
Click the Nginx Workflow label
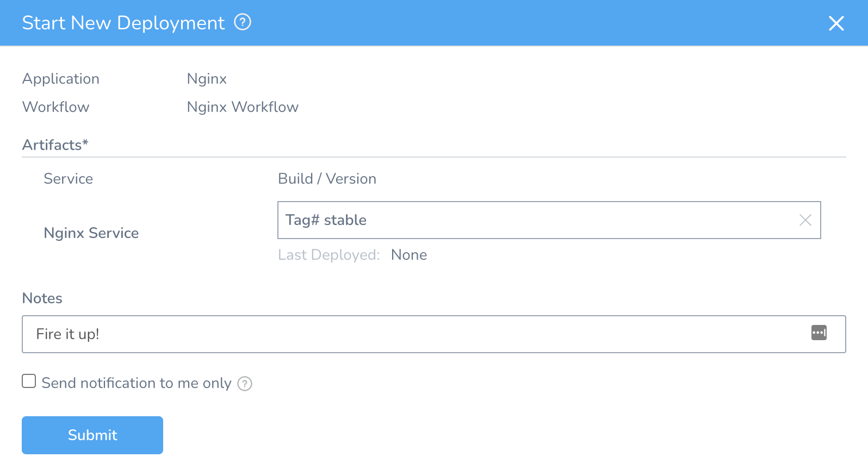click(x=243, y=107)
